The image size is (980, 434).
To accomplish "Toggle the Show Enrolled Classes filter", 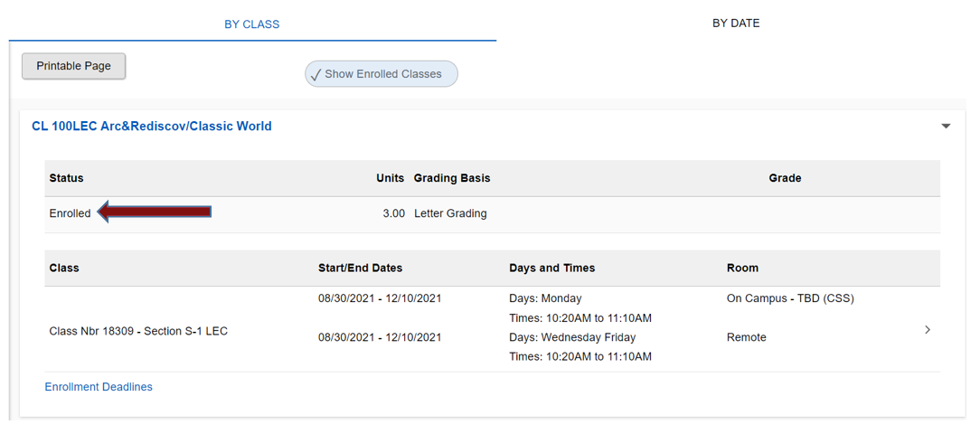I will click(x=382, y=74).
